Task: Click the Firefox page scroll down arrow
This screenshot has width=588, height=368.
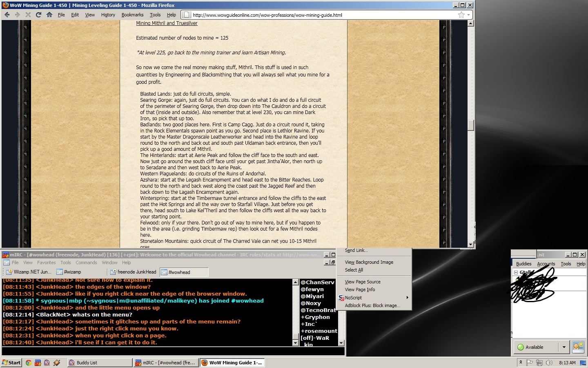Action: pyautogui.click(x=471, y=245)
